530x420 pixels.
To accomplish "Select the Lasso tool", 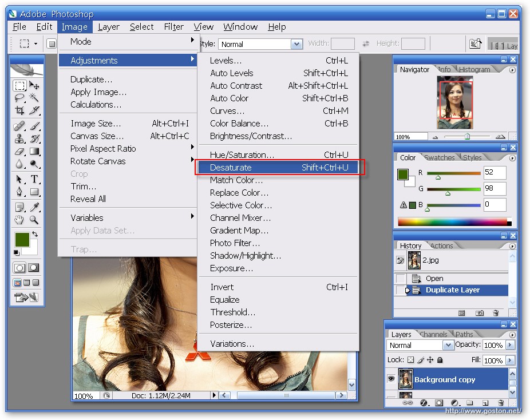I will 19,98.
